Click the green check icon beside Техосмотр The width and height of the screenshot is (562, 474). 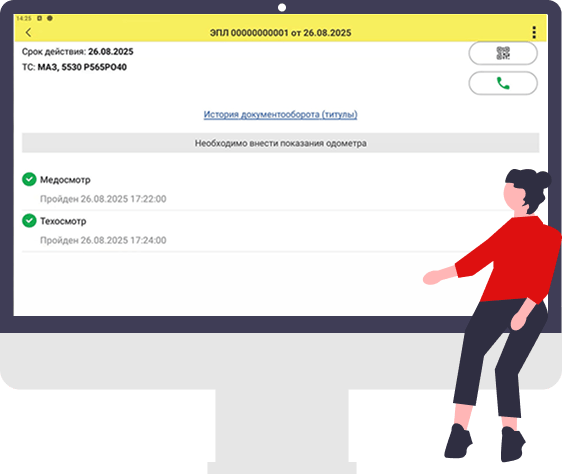(x=29, y=221)
